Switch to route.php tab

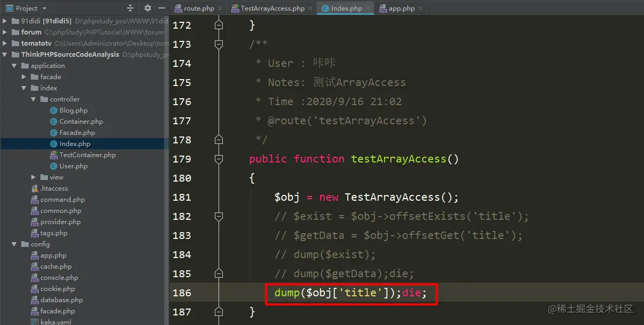(198, 8)
